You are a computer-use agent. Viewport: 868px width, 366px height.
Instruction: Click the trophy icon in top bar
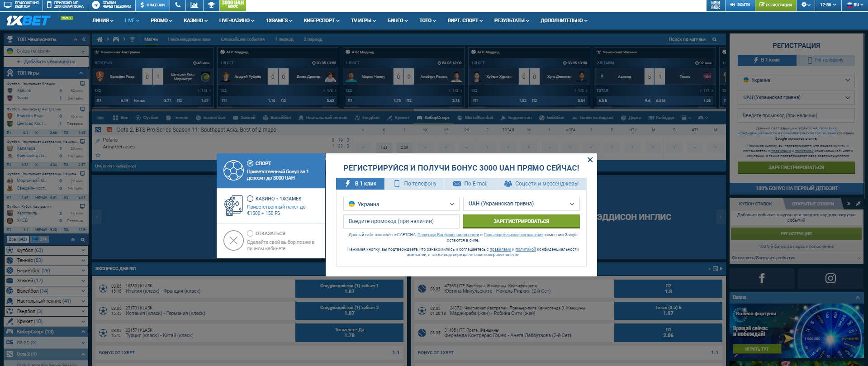pyautogui.click(x=211, y=5)
